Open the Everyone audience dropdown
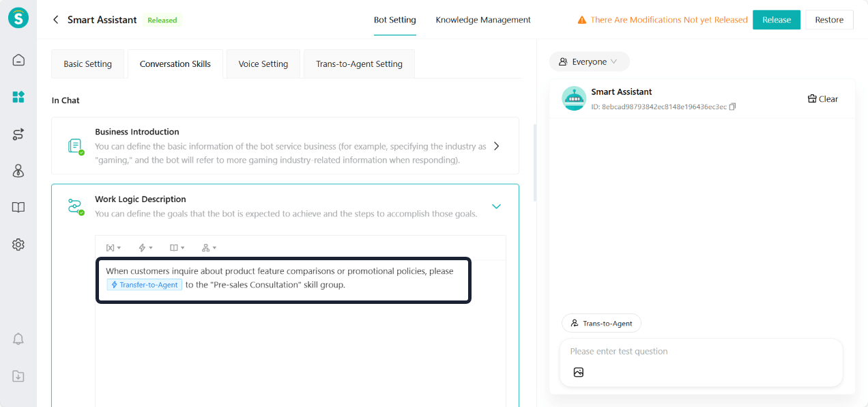The width and height of the screenshot is (868, 407). [x=588, y=61]
